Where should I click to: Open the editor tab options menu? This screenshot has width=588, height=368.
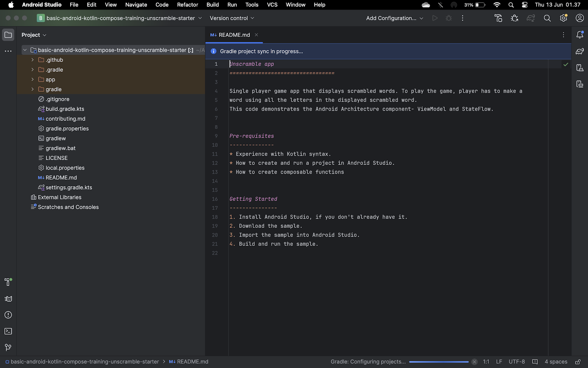563,35
